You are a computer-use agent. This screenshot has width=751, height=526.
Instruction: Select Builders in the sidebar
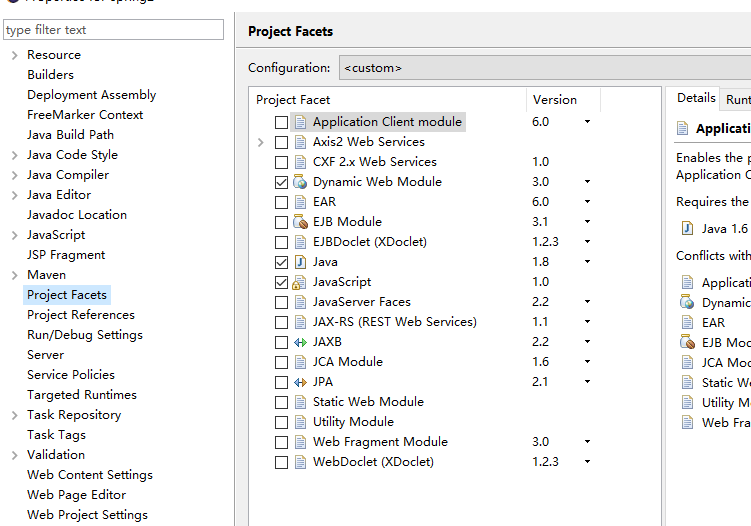pyautogui.click(x=50, y=75)
